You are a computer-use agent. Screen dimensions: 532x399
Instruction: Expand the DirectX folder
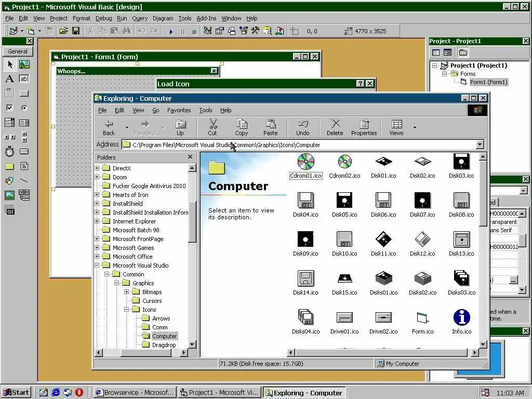click(x=97, y=168)
